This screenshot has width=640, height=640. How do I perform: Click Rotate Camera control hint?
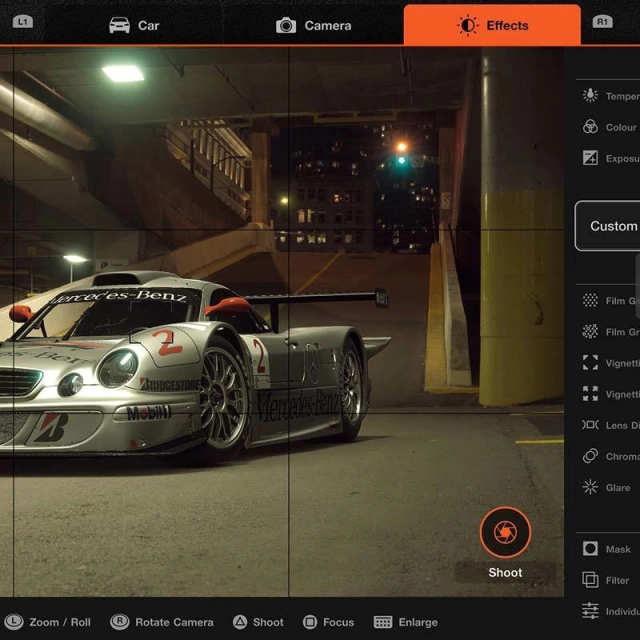coord(162,622)
